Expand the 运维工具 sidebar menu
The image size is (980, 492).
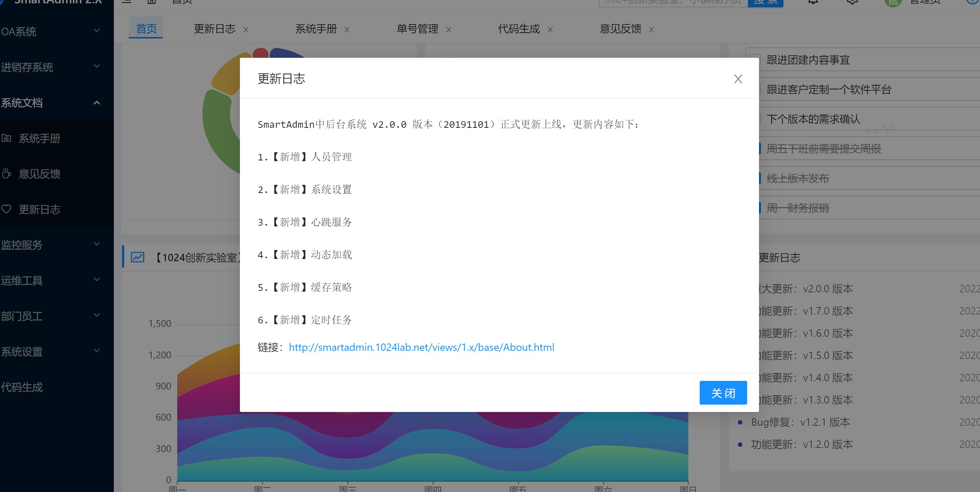point(57,280)
